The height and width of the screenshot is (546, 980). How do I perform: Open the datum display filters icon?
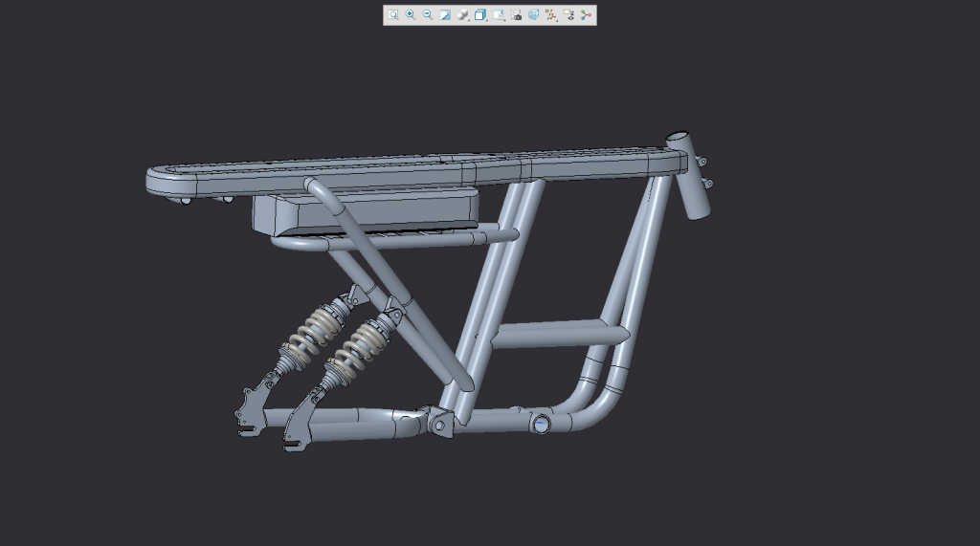click(551, 14)
